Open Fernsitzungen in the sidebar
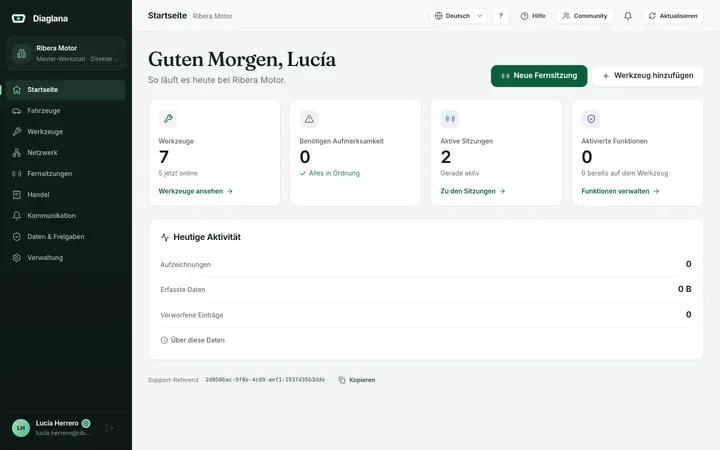This screenshot has width=720, height=450. pyautogui.click(x=66, y=174)
